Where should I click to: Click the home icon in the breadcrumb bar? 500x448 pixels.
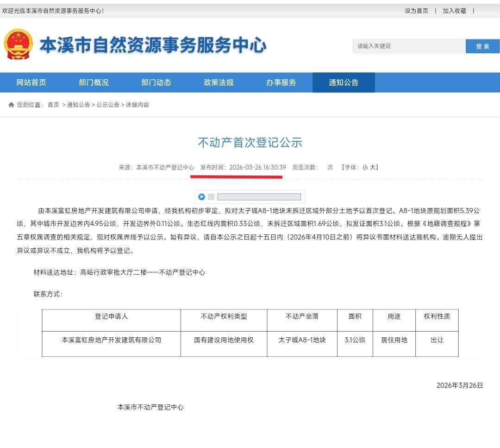coord(10,105)
